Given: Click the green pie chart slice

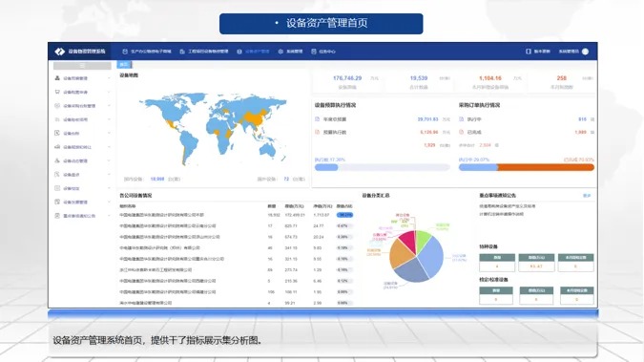Looking at the screenshot, I should (x=423, y=240).
